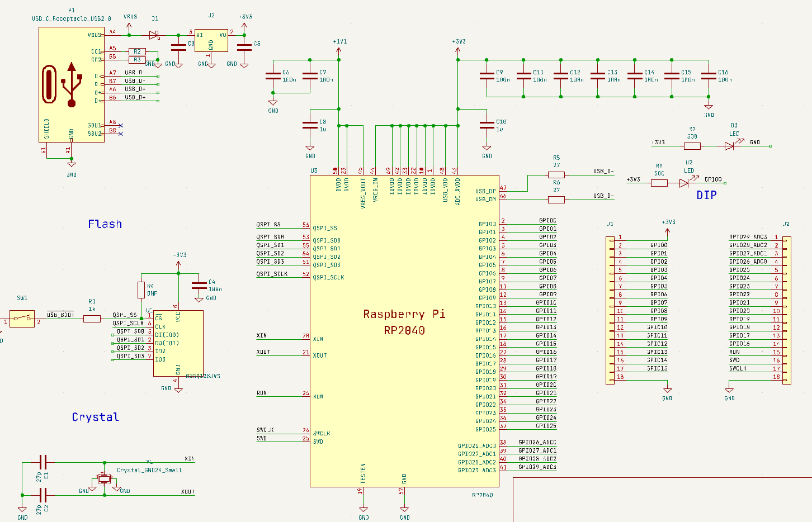The height and width of the screenshot is (522, 812).
Task: Click the R7 resistor symbol
Action: click(692, 146)
